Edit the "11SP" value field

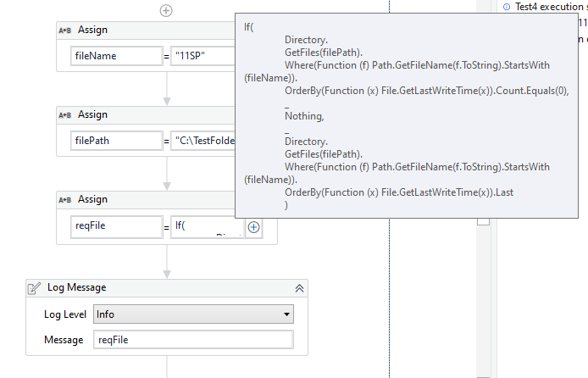pos(202,56)
